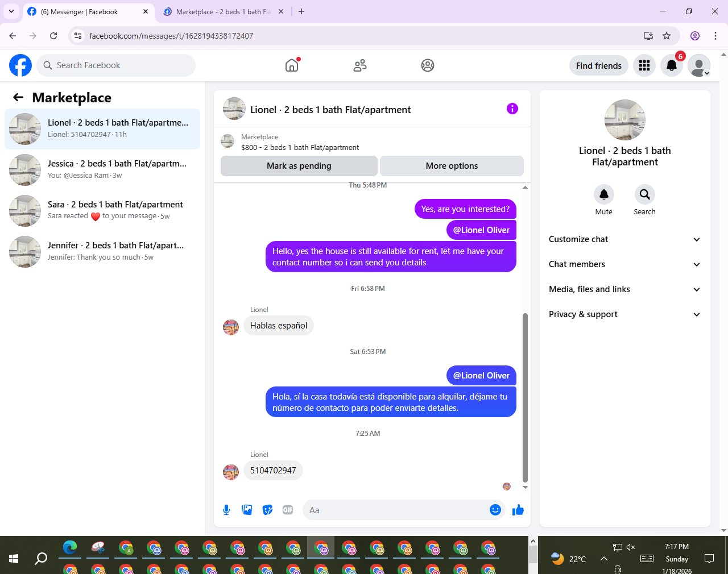Record a voice clip microphone icon
Screen dimensions: 728x574
(226, 510)
